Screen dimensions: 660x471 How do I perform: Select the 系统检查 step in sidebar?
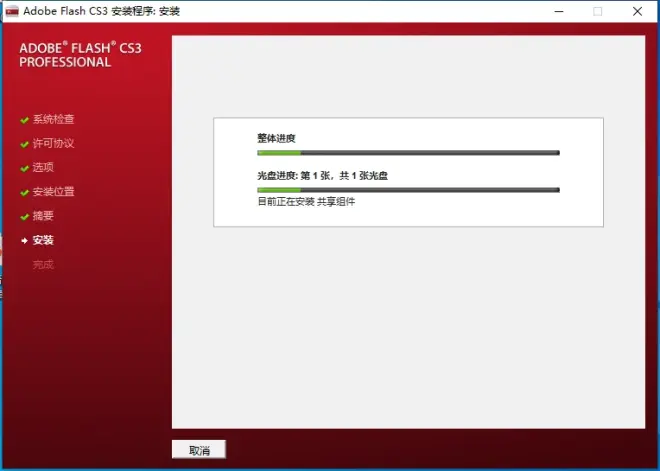coord(53,120)
